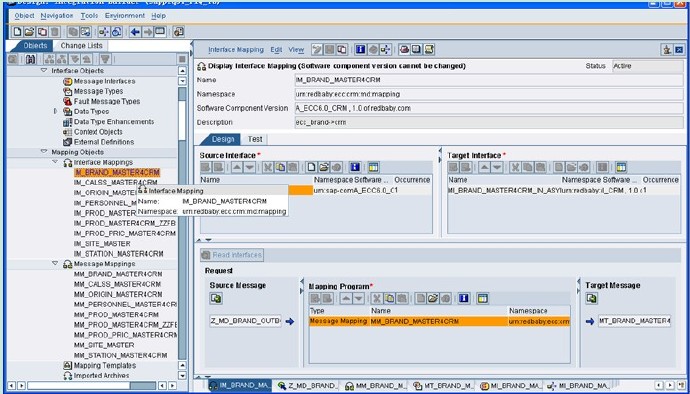Click the blue information icon in editor toolbar

point(360,49)
